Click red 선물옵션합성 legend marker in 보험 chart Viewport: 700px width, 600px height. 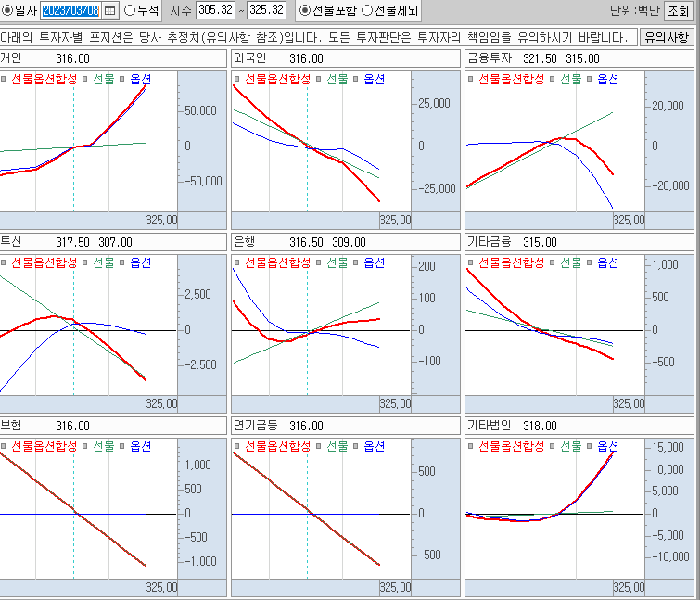coord(5,447)
